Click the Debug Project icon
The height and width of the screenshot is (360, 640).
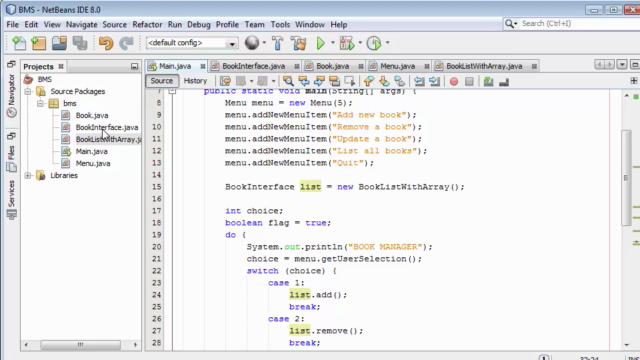[x=347, y=43]
